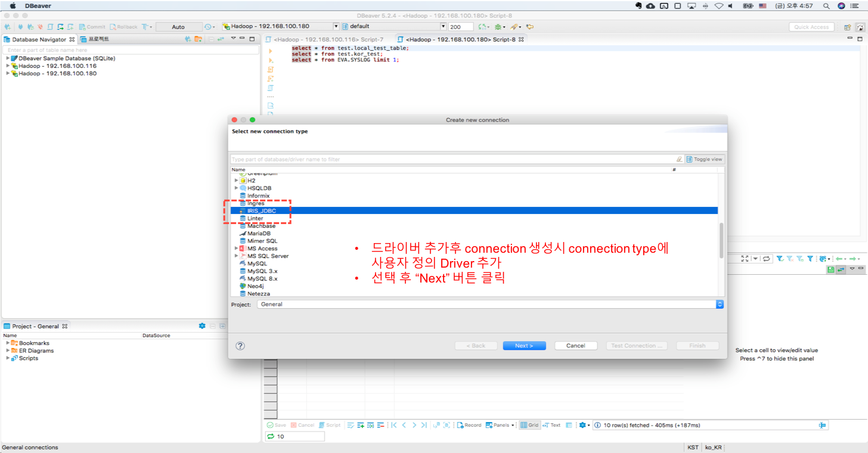Viewport: 868px width, 453px height.
Task: Expand Bookmarks in the Project panel
Action: click(x=8, y=343)
